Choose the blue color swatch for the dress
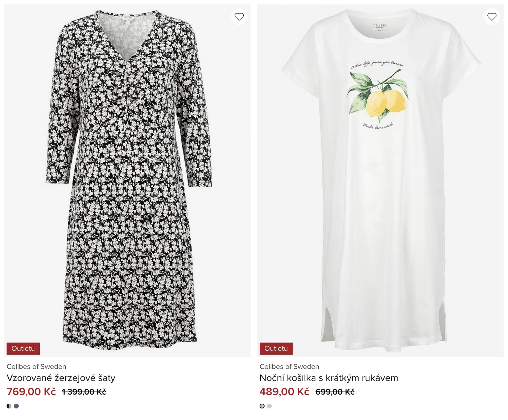508x420 pixels. tap(16, 406)
